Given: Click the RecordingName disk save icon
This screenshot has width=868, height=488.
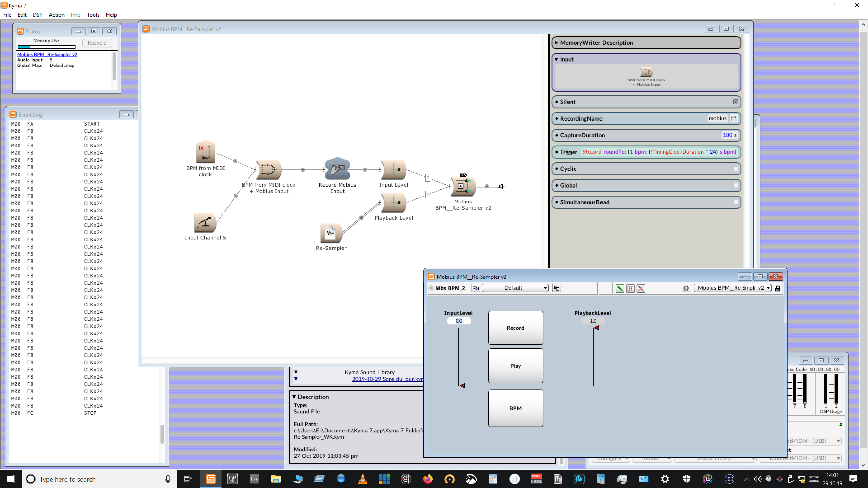Looking at the screenshot, I should (x=734, y=118).
